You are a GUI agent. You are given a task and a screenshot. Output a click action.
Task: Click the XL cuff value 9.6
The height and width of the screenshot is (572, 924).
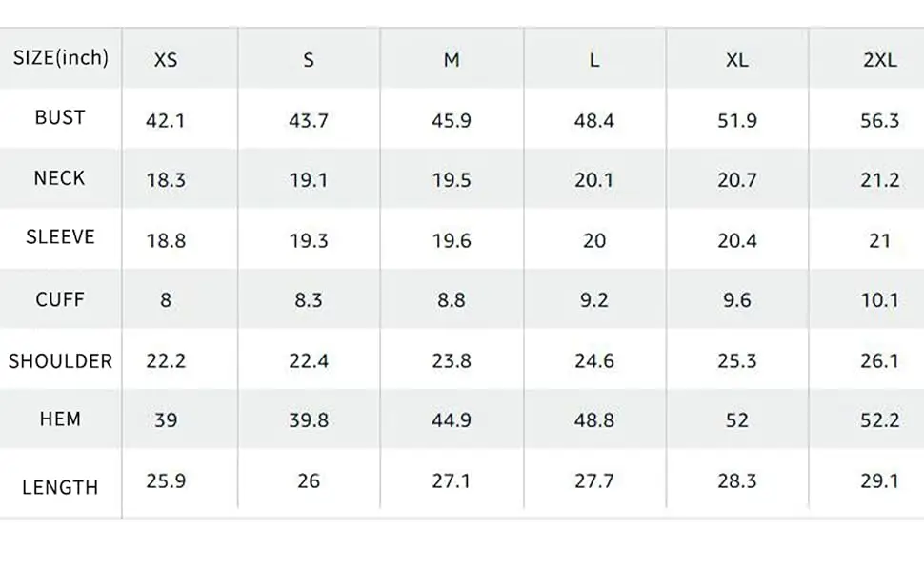[737, 300]
